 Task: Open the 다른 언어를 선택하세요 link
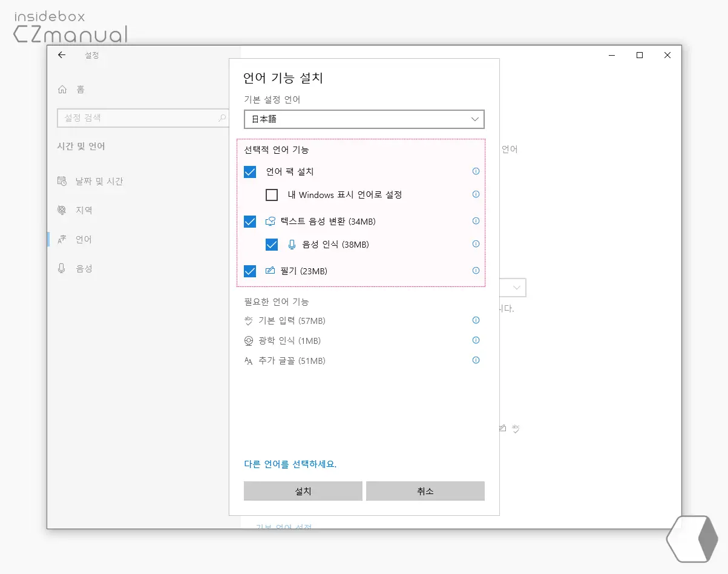[291, 464]
